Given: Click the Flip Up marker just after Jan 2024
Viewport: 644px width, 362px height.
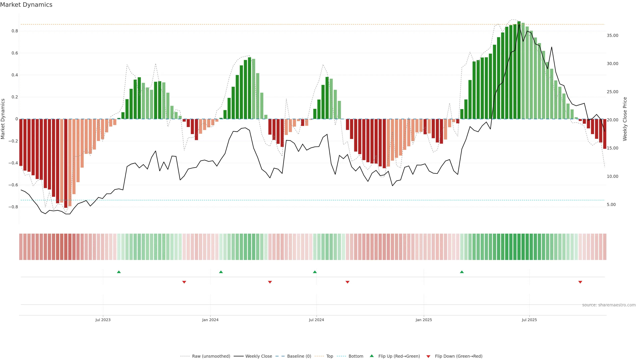Looking at the screenshot, I should pos(221,272).
